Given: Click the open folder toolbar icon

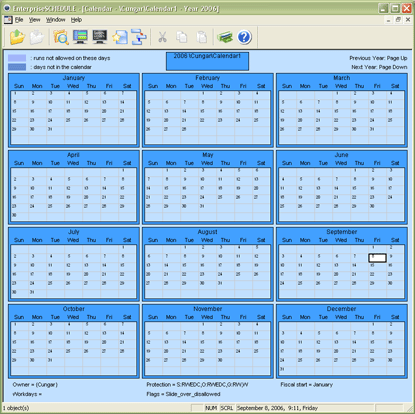Looking at the screenshot, I should coord(17,37).
